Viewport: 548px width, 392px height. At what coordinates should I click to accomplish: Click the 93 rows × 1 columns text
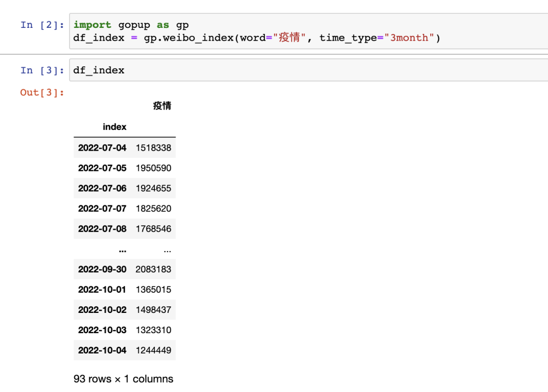[x=123, y=379]
